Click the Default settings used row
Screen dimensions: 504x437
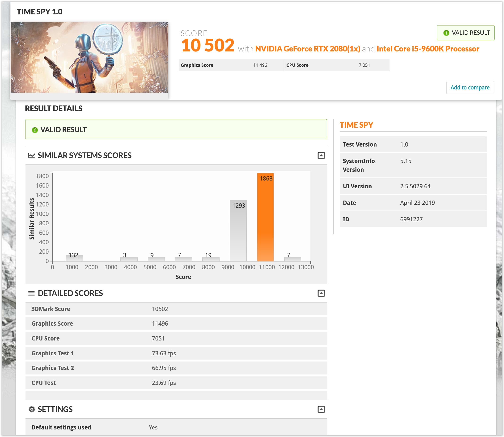point(176,427)
